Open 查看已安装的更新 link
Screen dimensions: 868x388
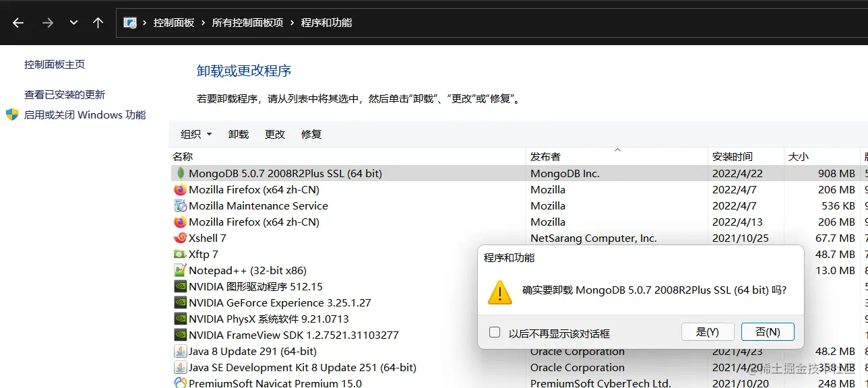click(64, 94)
